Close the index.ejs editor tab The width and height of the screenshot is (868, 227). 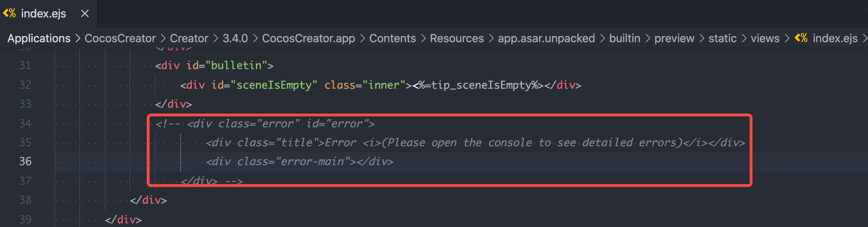85,13
